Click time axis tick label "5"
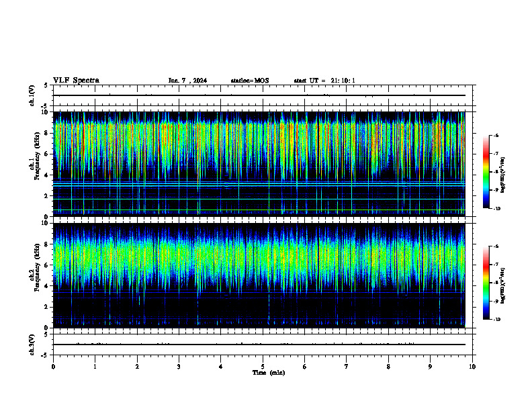Image resolution: width=532 pixels, height=411 pixels. (x=263, y=367)
